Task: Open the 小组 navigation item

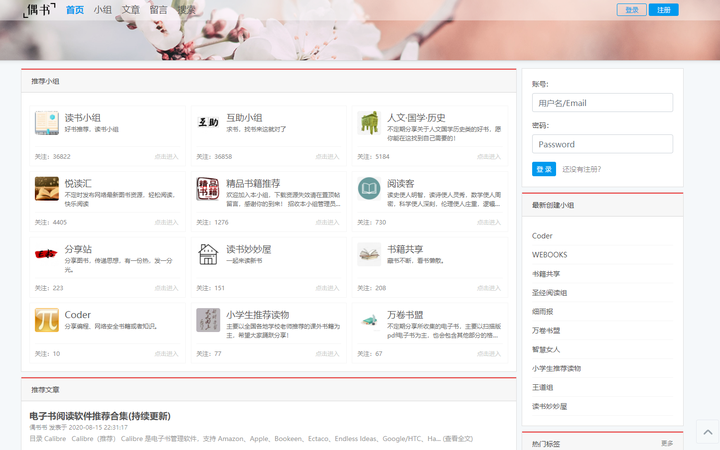Action: (x=102, y=10)
